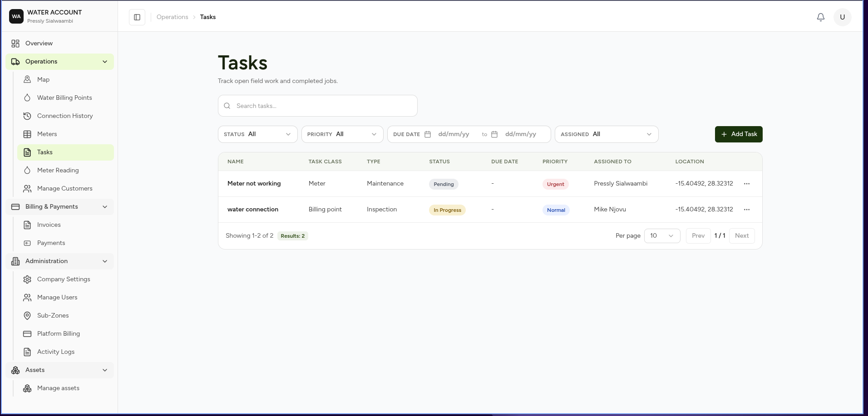The image size is (868, 416).
Task: Click the Meter Reading droplet icon
Action: pyautogui.click(x=27, y=171)
